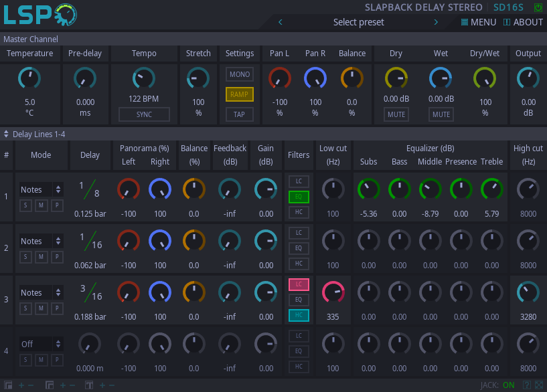This screenshot has height=392, width=547.
Task: Click the fullscreen icon in bottom bar
Action: tap(539, 385)
